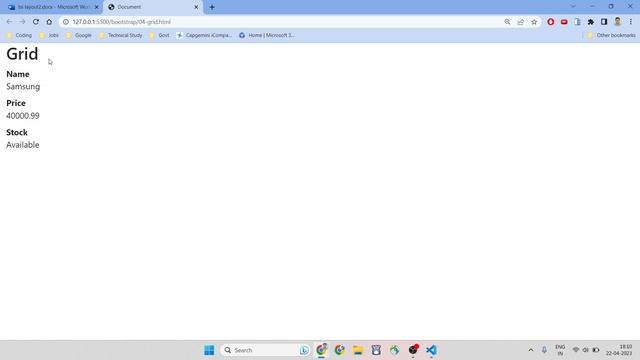The image size is (640, 360).
Task: Open the Extensions puzzle menu
Action: pos(591,22)
